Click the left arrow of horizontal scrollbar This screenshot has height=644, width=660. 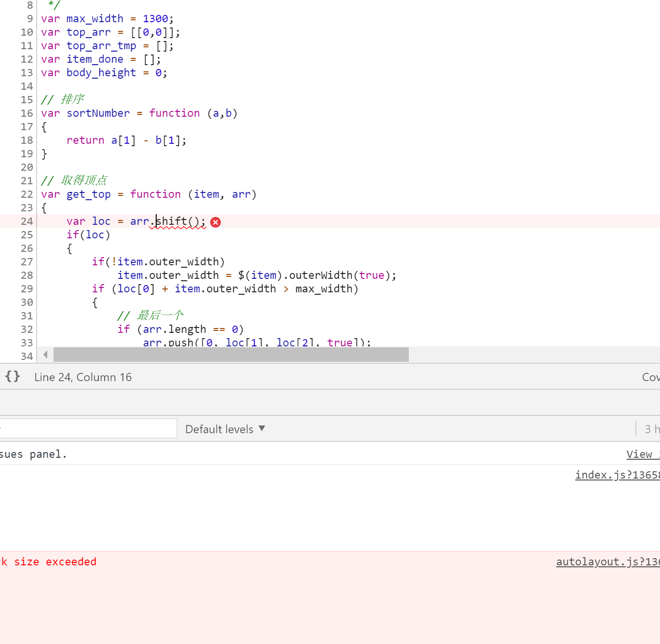45,355
